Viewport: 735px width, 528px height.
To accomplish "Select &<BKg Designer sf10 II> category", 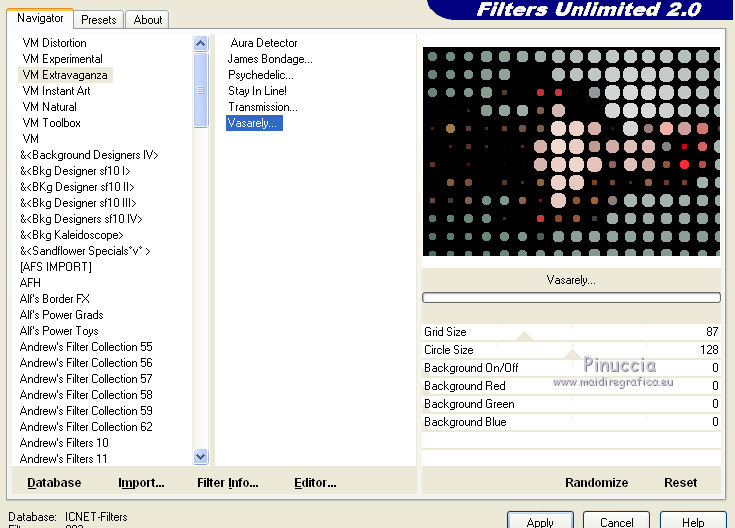I will tap(77, 187).
